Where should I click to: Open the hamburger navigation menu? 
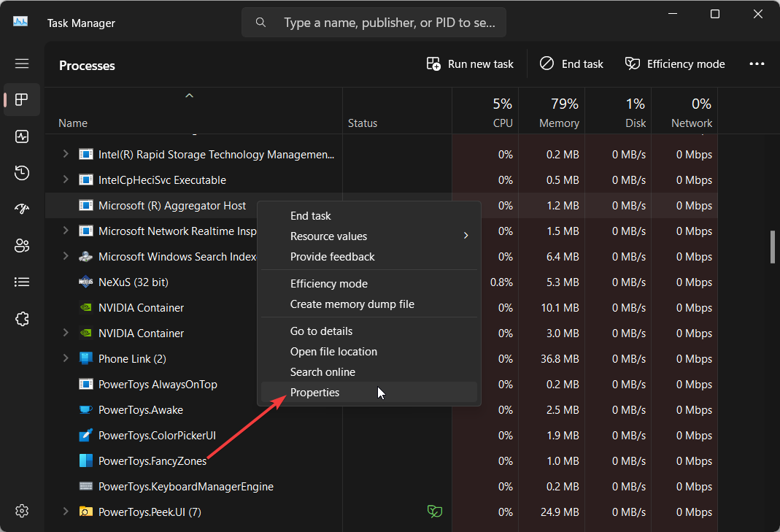click(x=22, y=63)
